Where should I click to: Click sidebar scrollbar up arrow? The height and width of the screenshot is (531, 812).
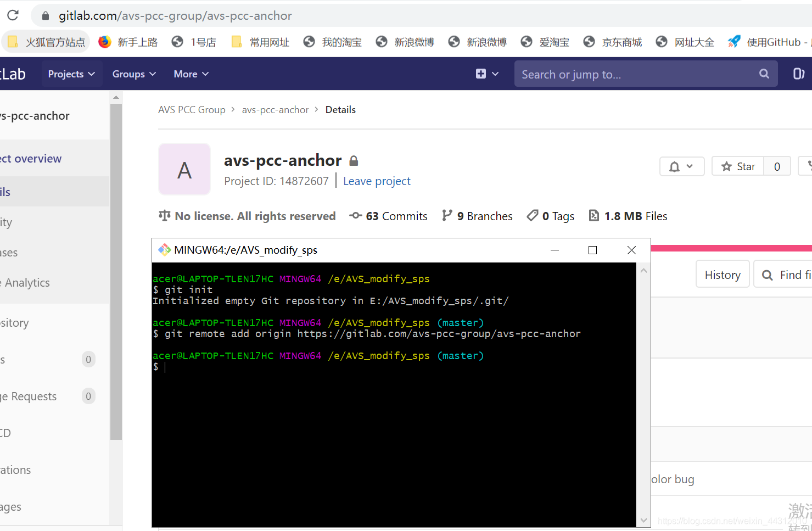pos(116,97)
